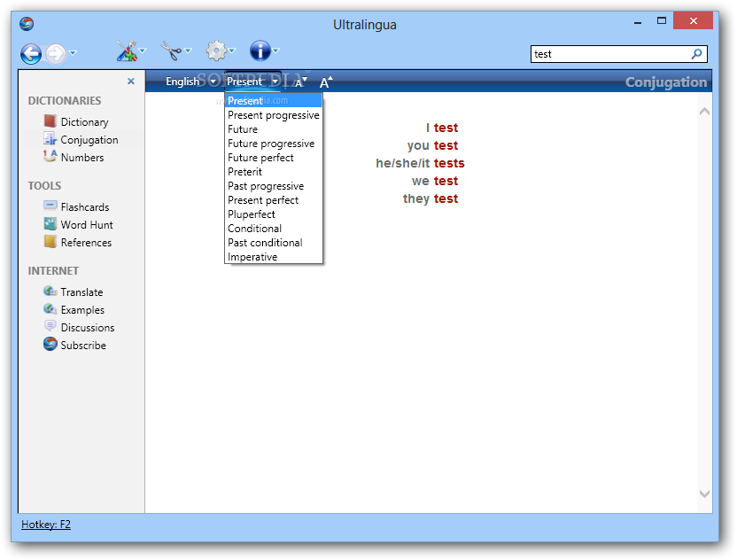This screenshot has height=560, width=737.
Task: Maximize the Ultralingua window
Action: pyautogui.click(x=662, y=20)
